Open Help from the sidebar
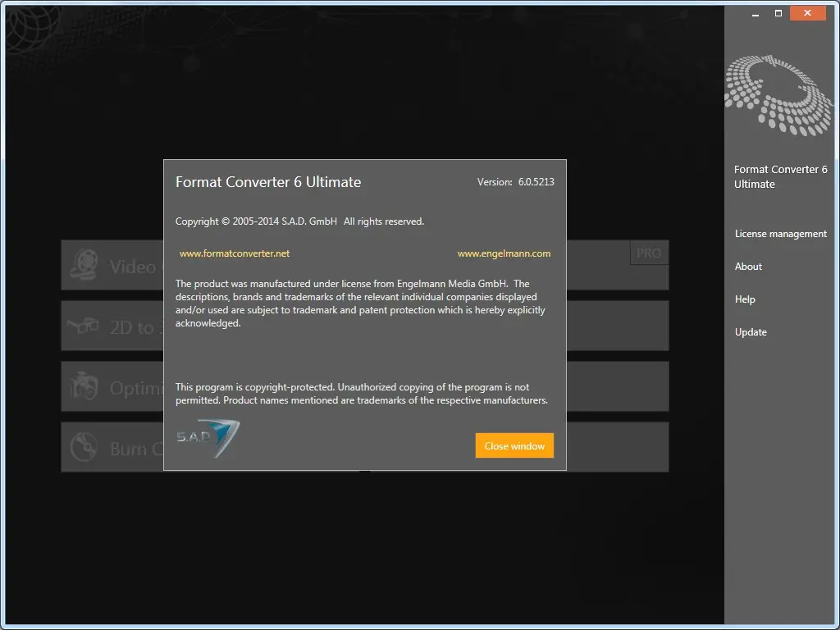 click(745, 299)
